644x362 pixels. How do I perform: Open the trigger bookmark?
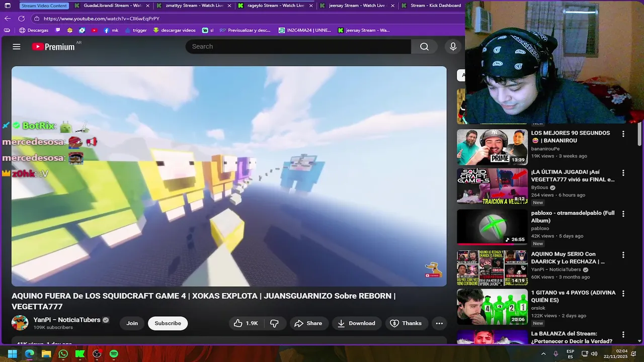coord(135,30)
